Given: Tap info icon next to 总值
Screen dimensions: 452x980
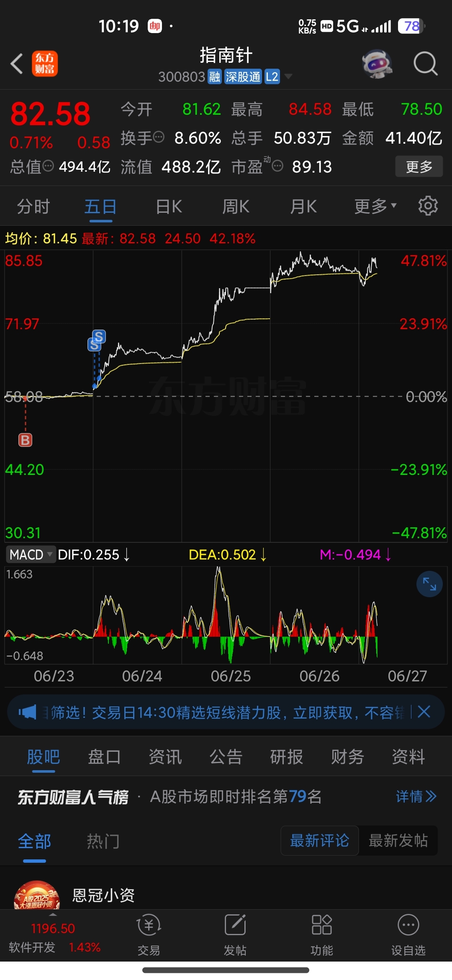Looking at the screenshot, I should [x=49, y=166].
